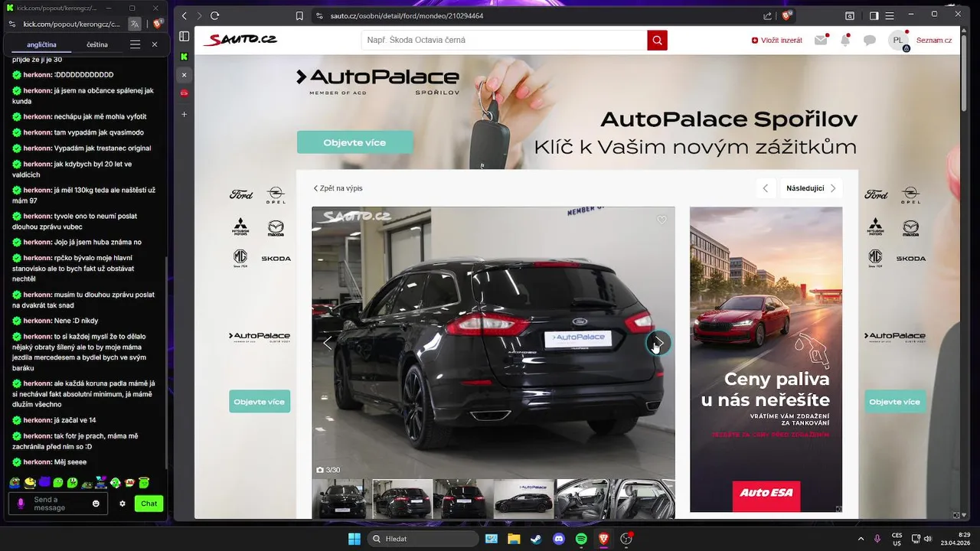Viewport: 980px width, 551px height.
Task: Click the microphone icon in the system tray
Action: pos(877,539)
